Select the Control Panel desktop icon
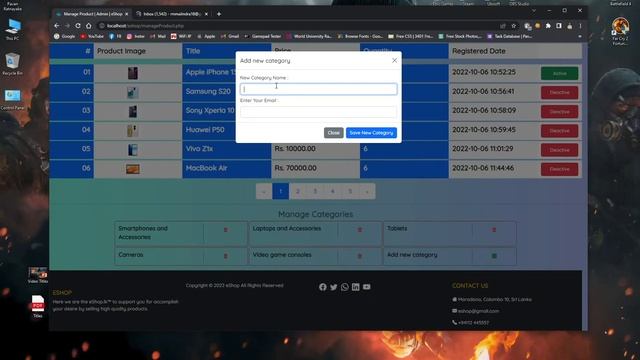Image resolution: width=640 pixels, height=360 pixels. click(x=12, y=100)
